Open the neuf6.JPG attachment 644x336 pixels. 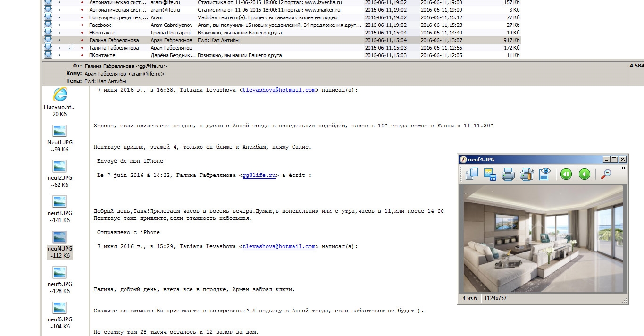coord(59,308)
